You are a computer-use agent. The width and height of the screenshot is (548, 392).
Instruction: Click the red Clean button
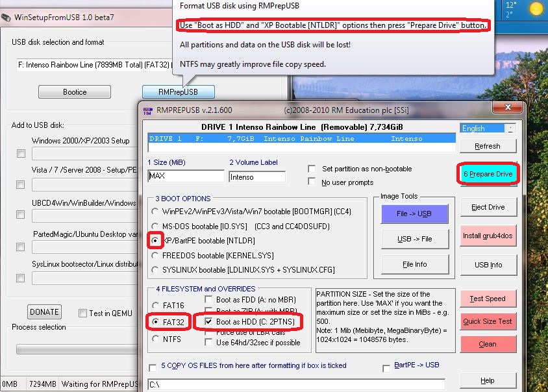pos(488,344)
